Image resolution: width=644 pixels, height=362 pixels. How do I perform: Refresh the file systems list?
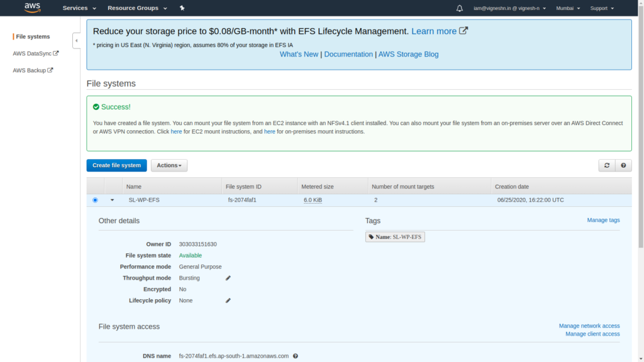607,165
